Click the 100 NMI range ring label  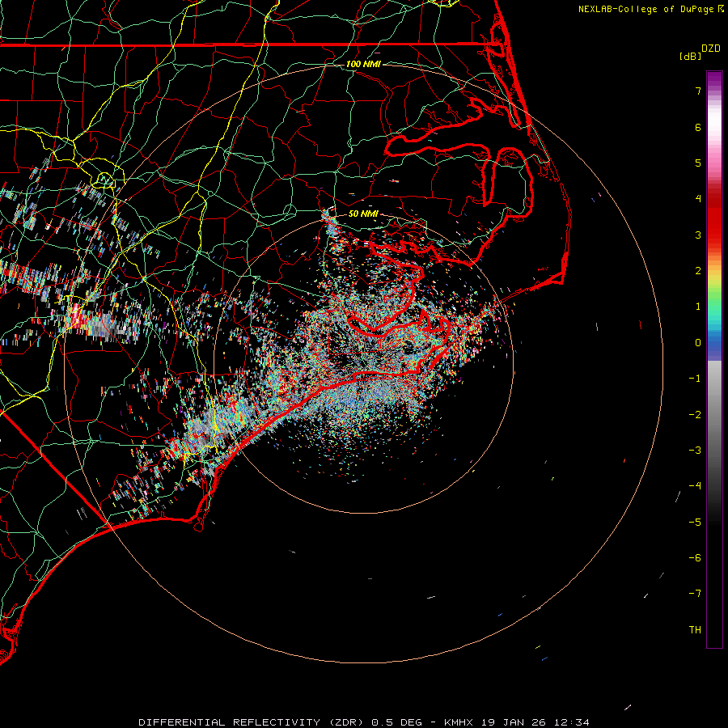point(363,64)
